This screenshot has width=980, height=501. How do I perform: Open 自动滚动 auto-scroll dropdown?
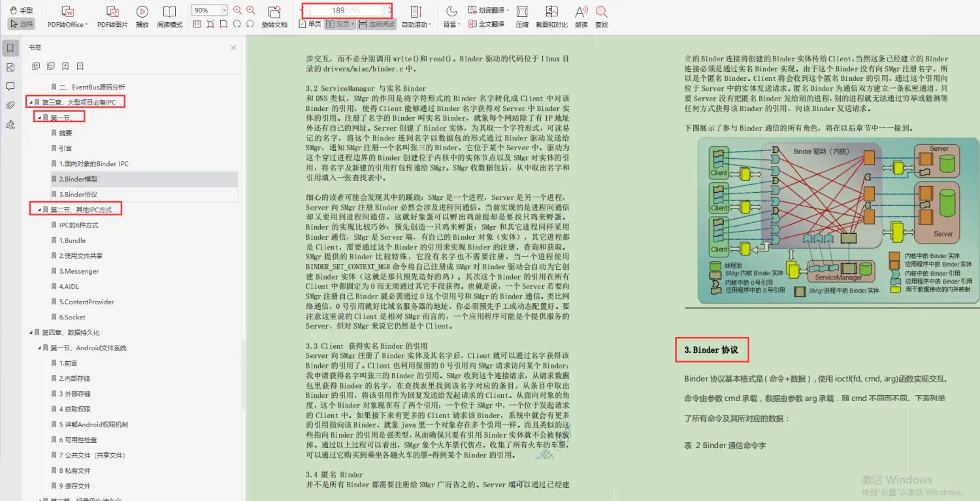[x=416, y=18]
